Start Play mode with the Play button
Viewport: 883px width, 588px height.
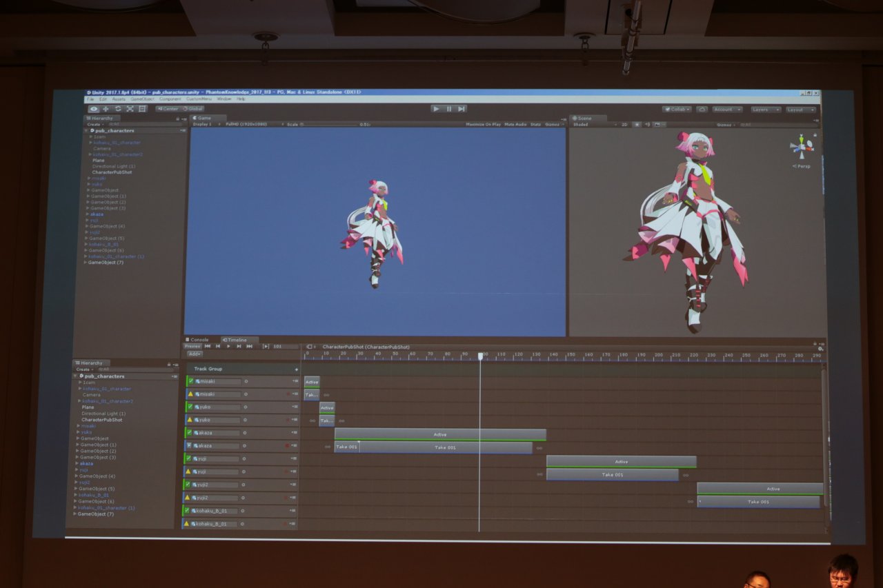coord(436,109)
